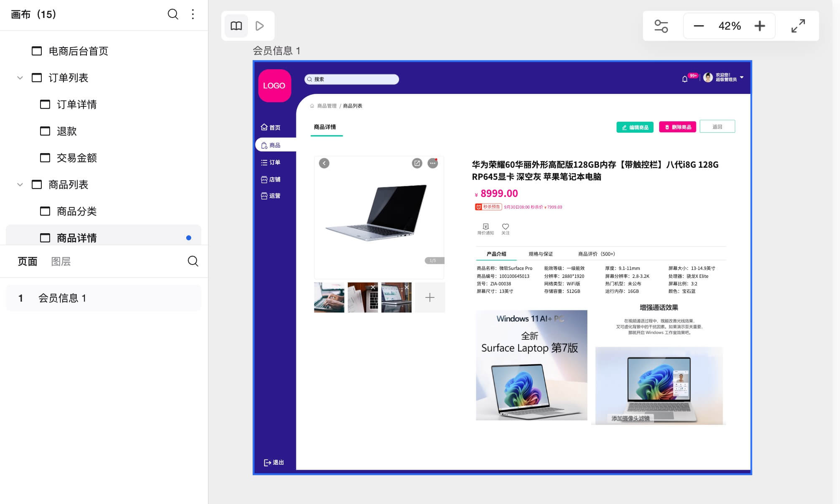Select the 店铺 sidebar icon
This screenshot has width=840, height=504.
tap(271, 179)
